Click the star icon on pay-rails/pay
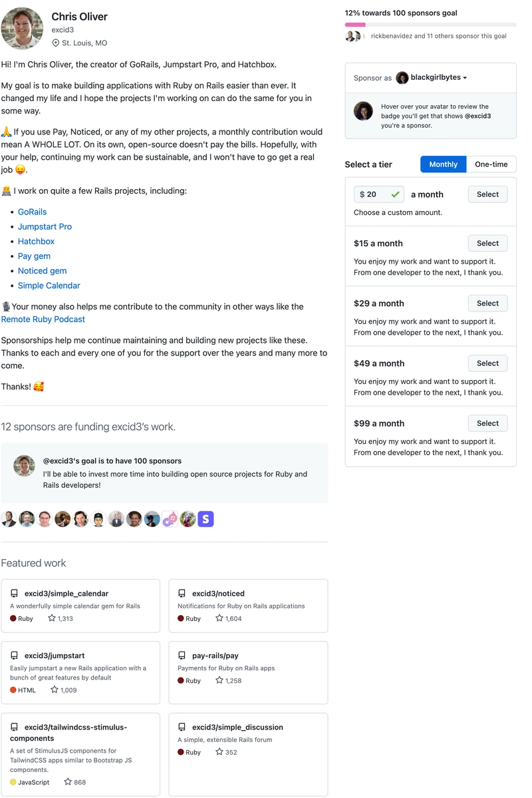Image resolution: width=532 pixels, height=798 pixels. [219, 680]
